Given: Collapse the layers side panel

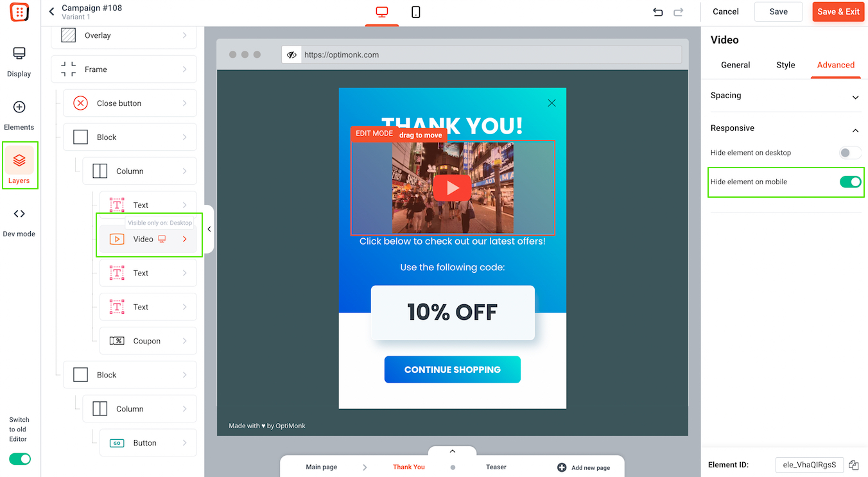Looking at the screenshot, I should tap(209, 229).
